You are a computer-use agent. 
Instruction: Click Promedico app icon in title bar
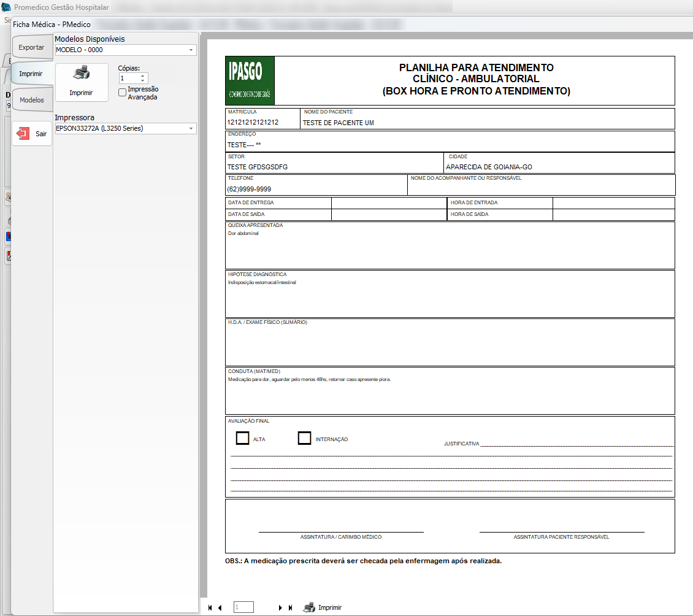point(6,7)
